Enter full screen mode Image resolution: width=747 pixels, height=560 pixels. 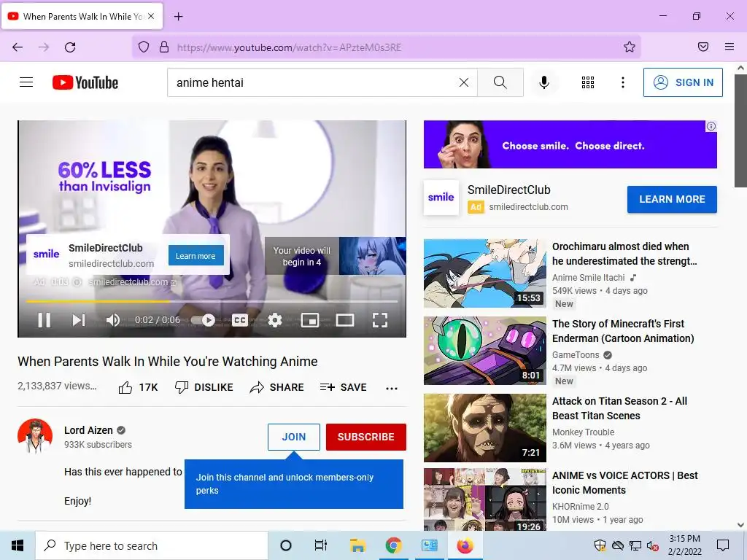click(379, 320)
